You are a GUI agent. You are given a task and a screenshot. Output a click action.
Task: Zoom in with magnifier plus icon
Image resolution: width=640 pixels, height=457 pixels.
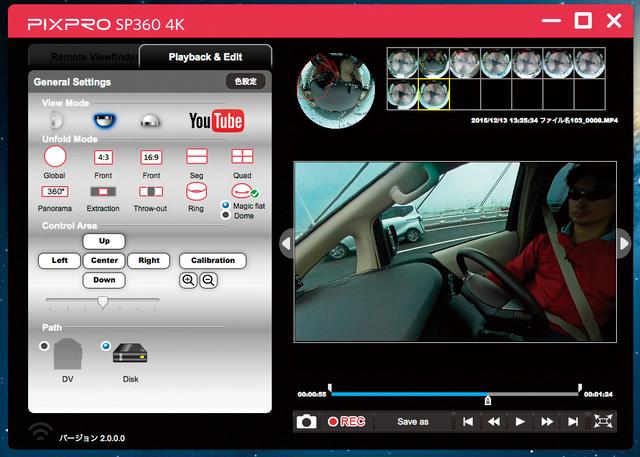[188, 280]
